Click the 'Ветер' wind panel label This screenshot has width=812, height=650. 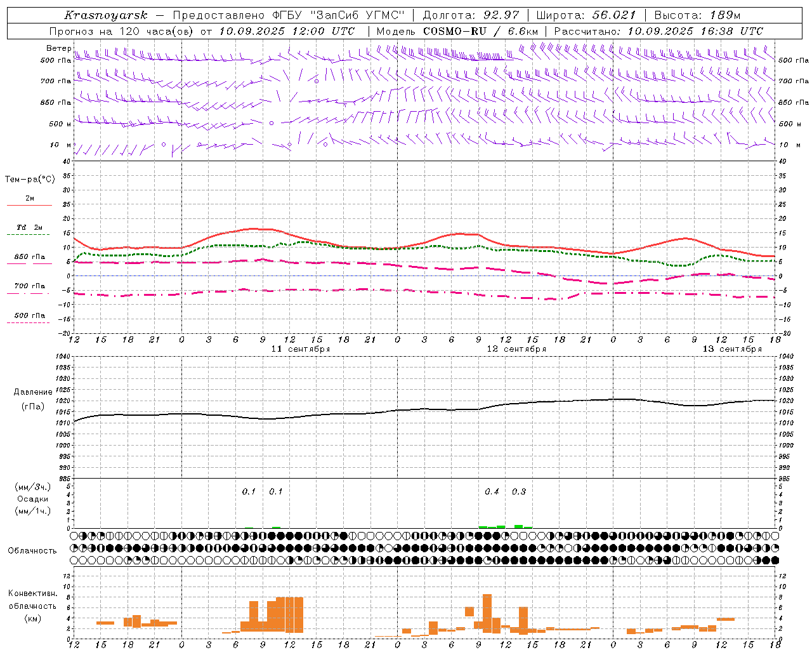click(59, 48)
